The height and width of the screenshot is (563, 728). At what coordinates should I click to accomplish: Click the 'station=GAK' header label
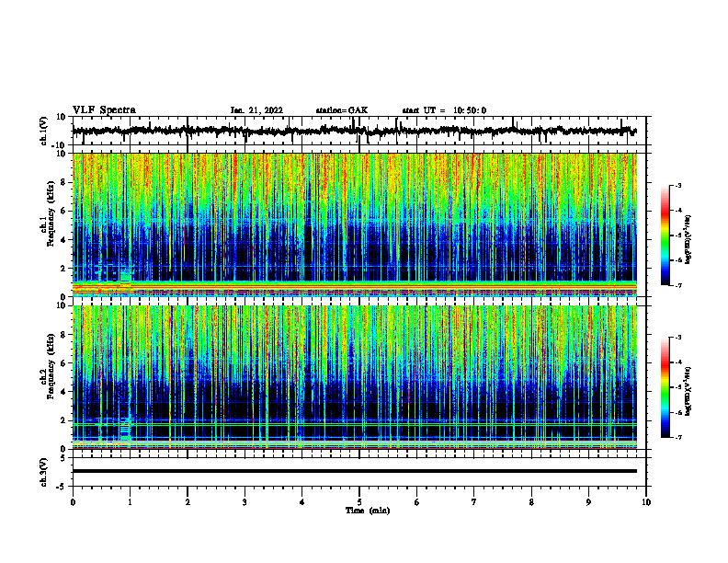(x=342, y=110)
